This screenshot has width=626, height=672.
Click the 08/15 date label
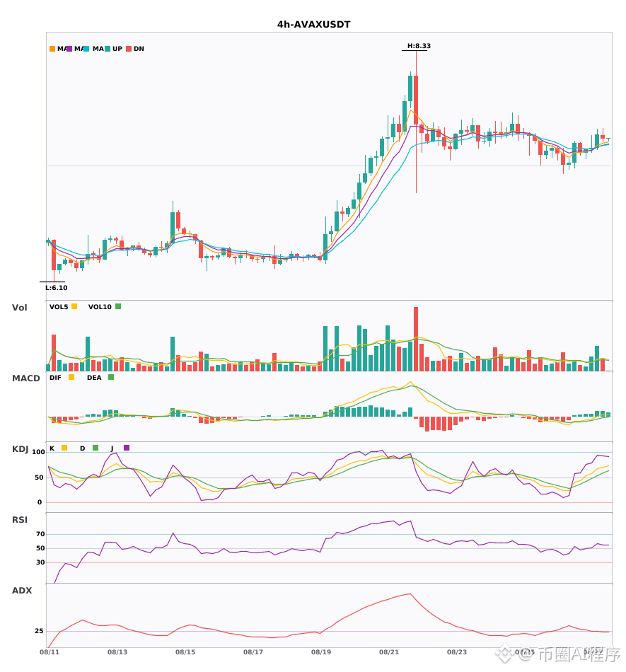185,652
